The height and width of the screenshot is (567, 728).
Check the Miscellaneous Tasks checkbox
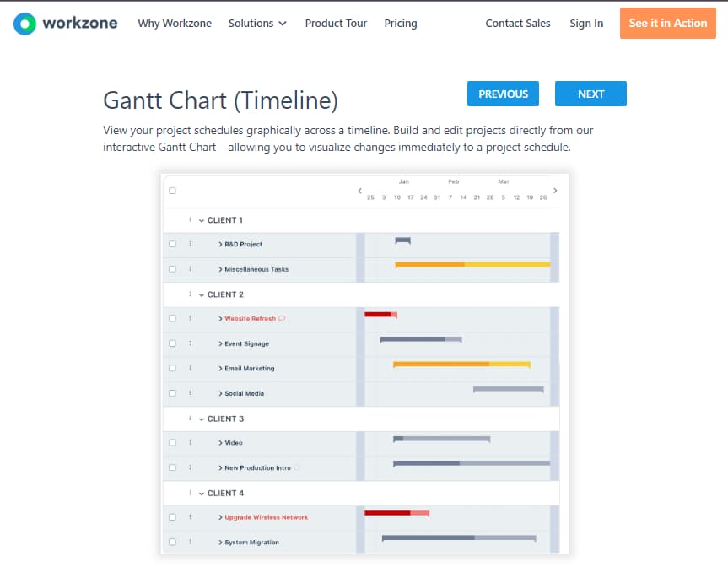[x=173, y=269]
